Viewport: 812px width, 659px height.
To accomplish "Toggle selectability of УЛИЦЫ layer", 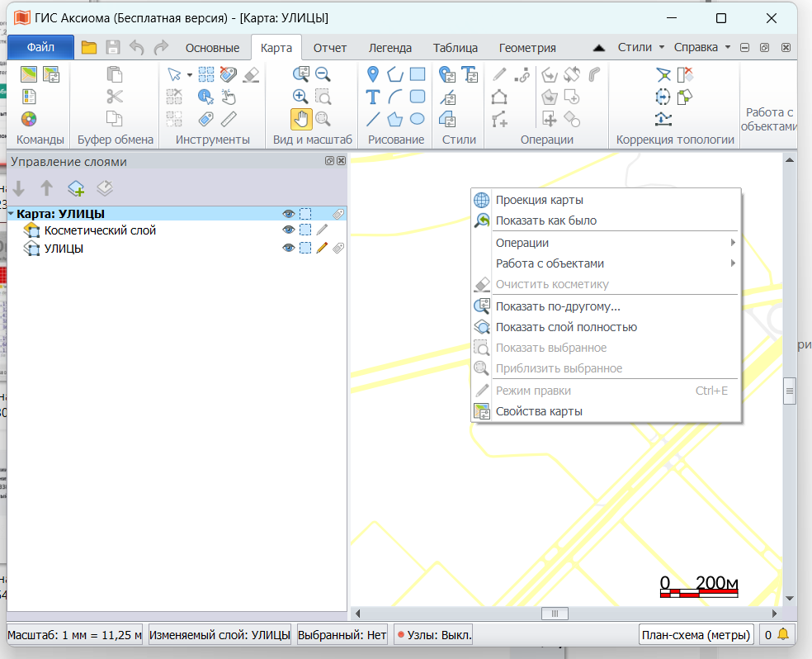I will (x=305, y=248).
